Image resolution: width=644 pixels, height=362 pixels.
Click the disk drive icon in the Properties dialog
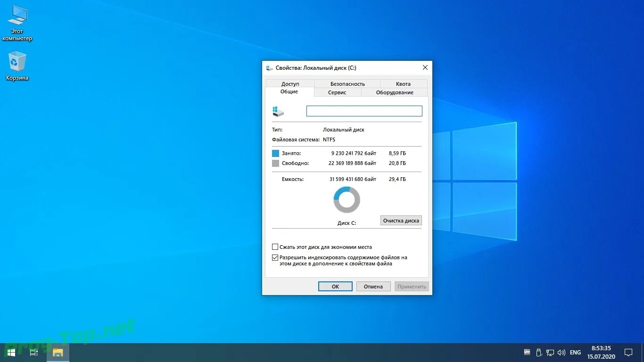tap(278, 111)
